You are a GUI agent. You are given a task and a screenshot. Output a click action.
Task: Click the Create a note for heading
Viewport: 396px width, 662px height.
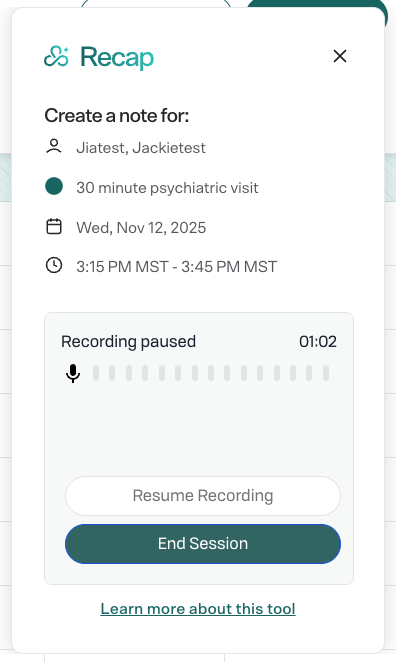click(x=117, y=115)
